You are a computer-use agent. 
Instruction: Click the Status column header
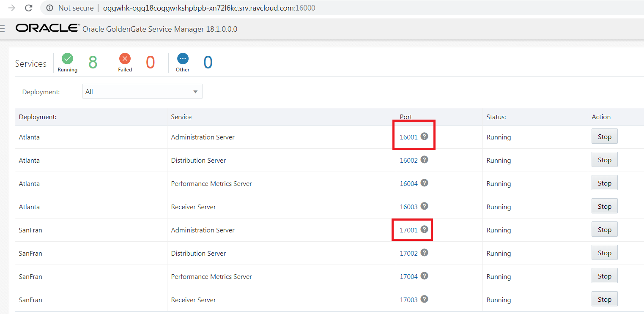coord(496,117)
